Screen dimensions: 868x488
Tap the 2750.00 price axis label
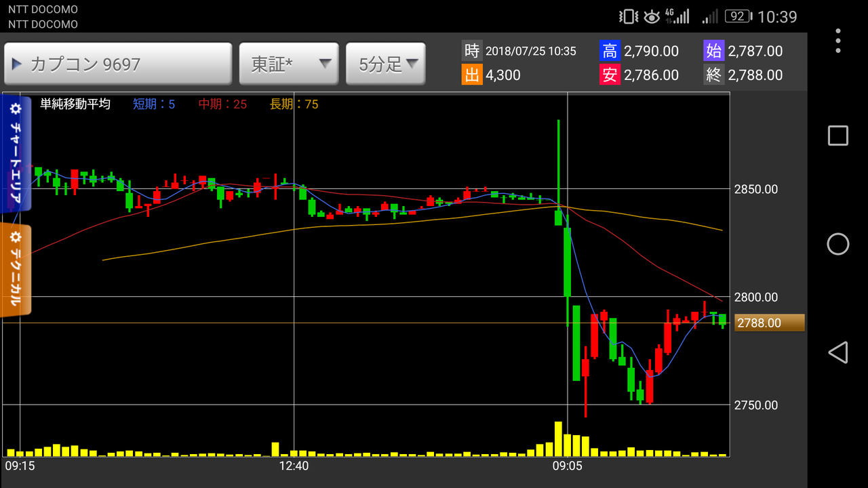(756, 405)
